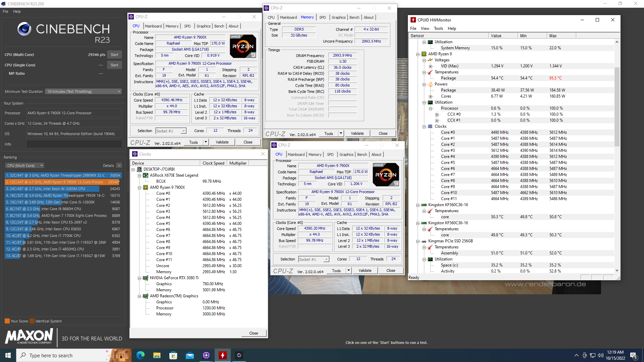This screenshot has height=362, width=644.
Task: Open the Graphics tab in top-left CPU-Z window
Action: click(x=203, y=26)
